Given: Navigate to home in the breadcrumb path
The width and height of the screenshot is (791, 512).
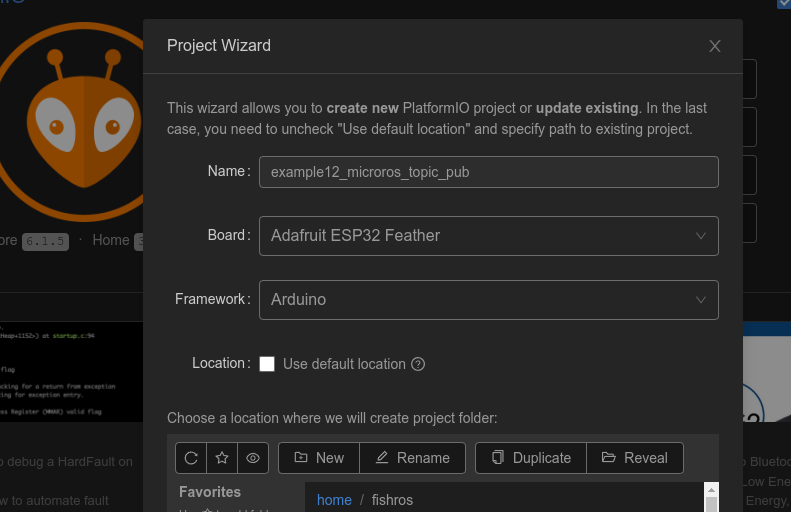Looking at the screenshot, I should coord(334,500).
